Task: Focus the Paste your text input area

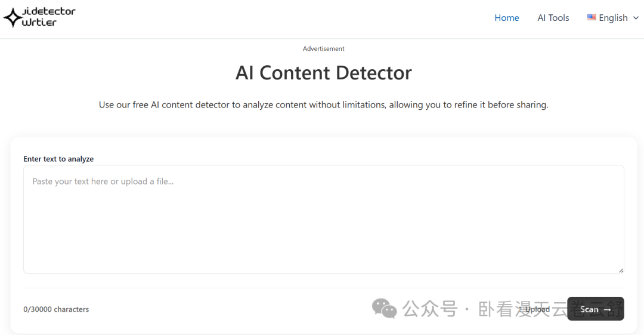Action: [x=323, y=219]
